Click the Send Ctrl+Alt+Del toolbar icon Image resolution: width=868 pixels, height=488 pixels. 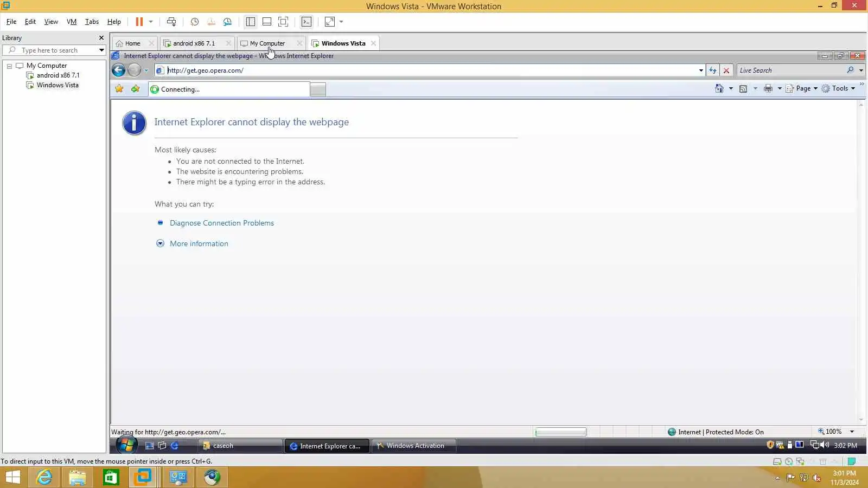171,22
